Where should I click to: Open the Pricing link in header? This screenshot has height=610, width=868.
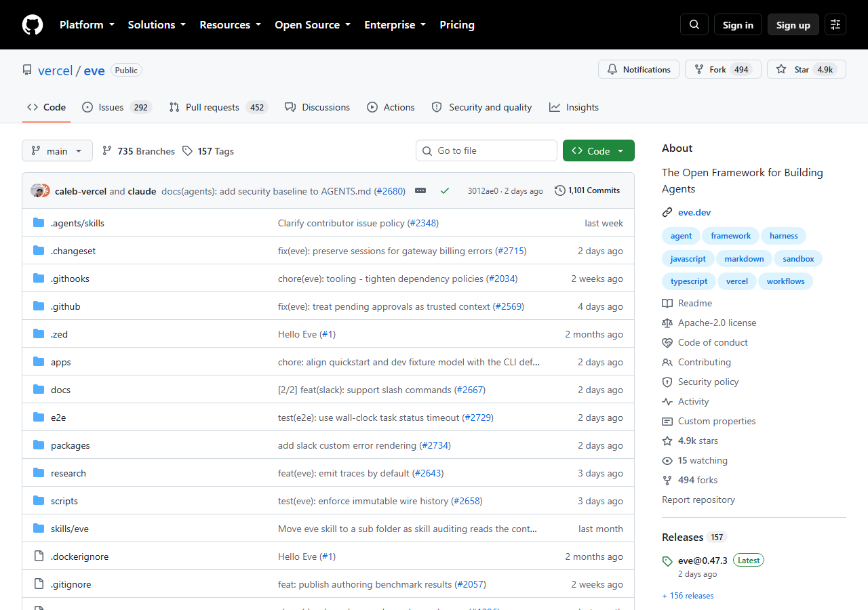(x=457, y=24)
